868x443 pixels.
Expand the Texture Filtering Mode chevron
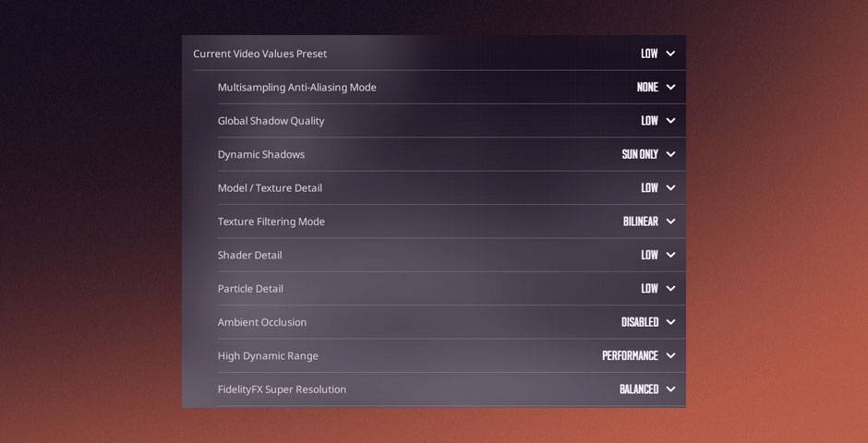(670, 221)
